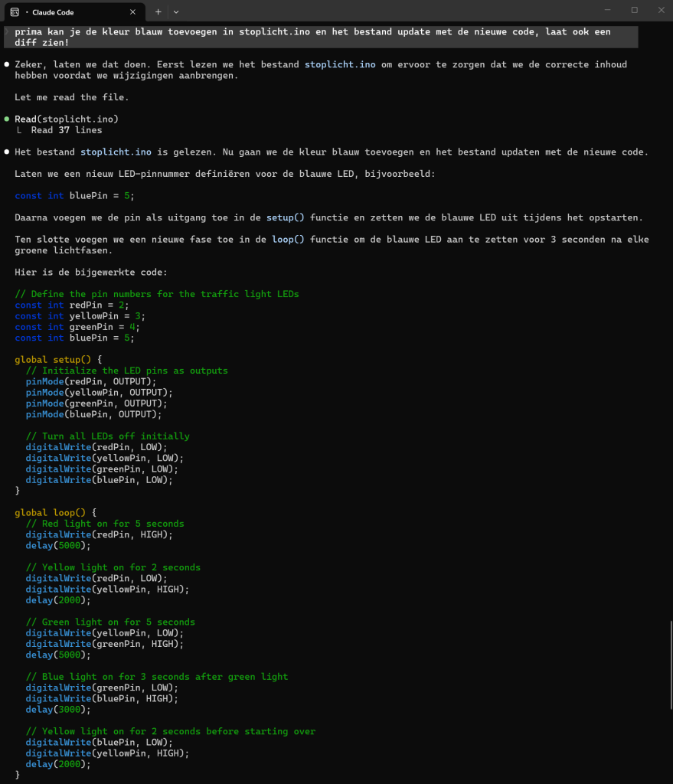The image size is (673, 784).
Task: Click the "pinMode(bluePin, OUTPUT);" code line
Action: coord(94,414)
